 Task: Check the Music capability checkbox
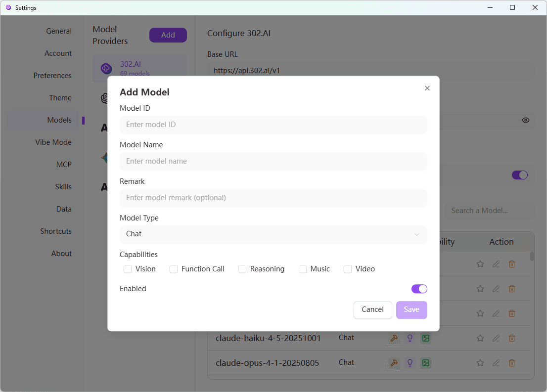pyautogui.click(x=303, y=269)
